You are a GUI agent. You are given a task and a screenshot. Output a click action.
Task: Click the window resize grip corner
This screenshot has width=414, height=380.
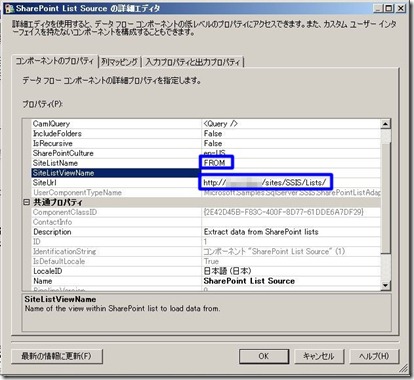[404, 368]
